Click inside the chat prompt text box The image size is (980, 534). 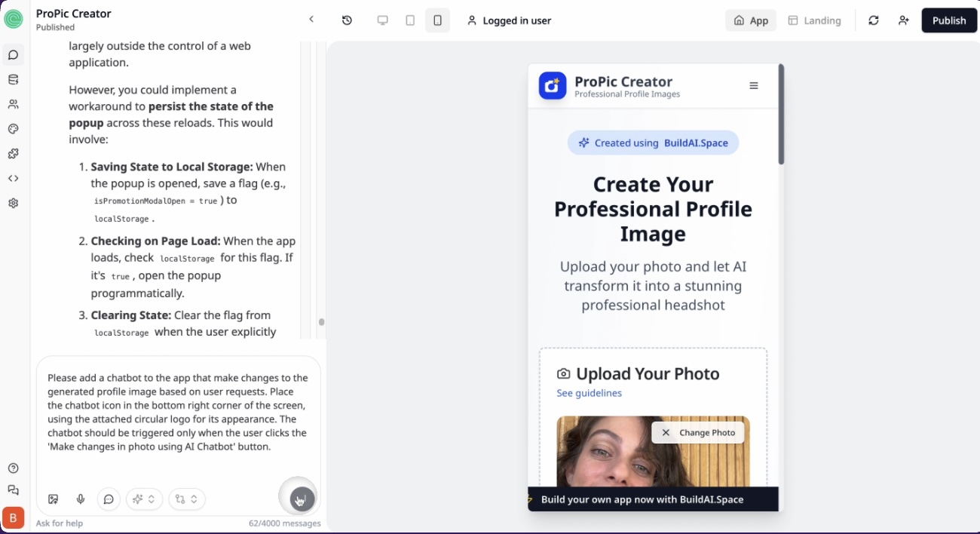178,412
